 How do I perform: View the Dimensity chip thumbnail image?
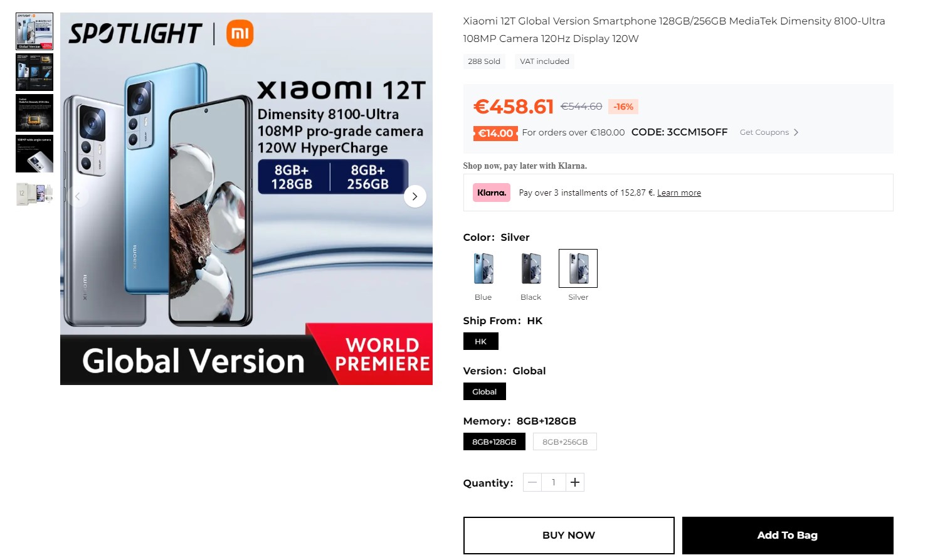tap(34, 113)
